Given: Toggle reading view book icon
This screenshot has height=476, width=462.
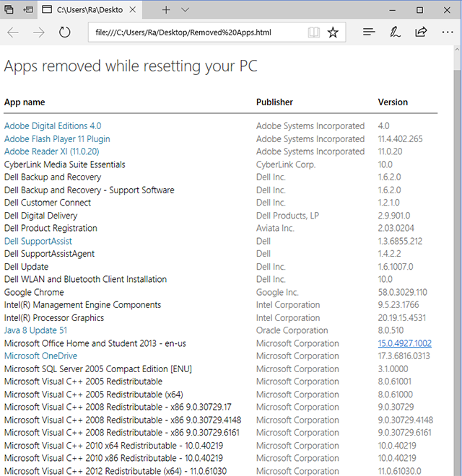Looking at the screenshot, I should tap(314, 32).
